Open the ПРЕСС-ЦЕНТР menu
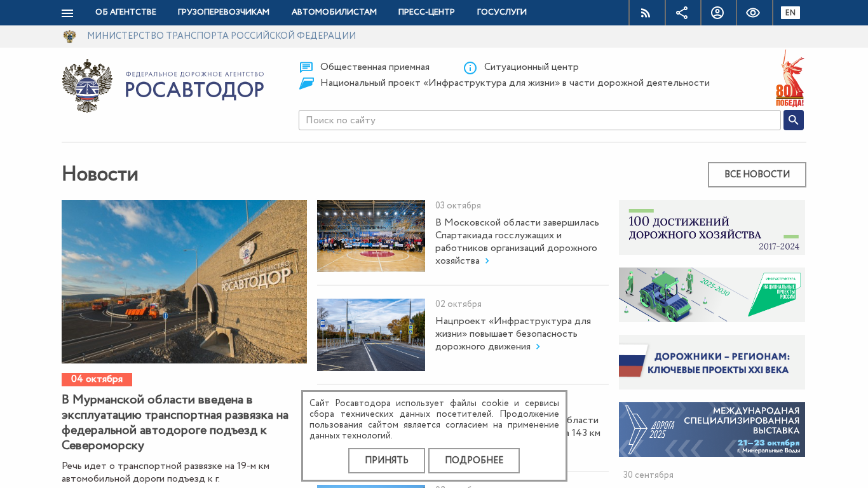Image resolution: width=868 pixels, height=488 pixels. pos(426,13)
